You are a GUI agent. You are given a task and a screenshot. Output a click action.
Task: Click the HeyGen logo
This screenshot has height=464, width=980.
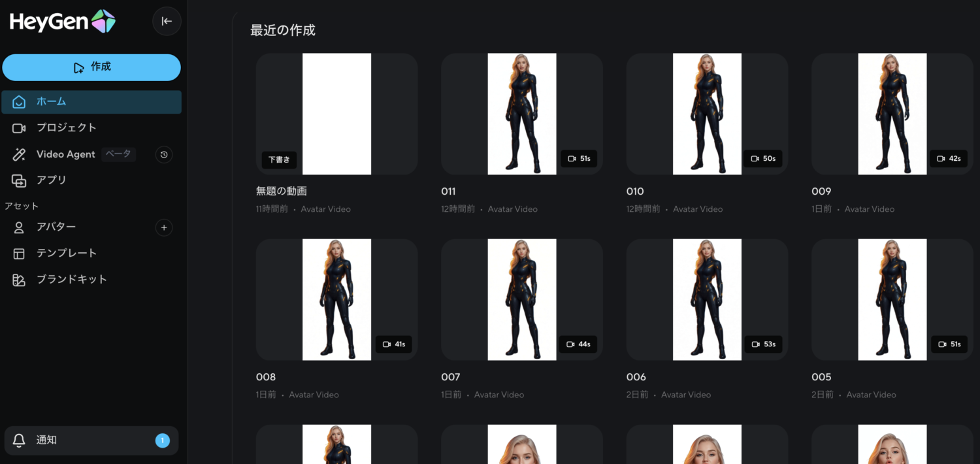62,22
